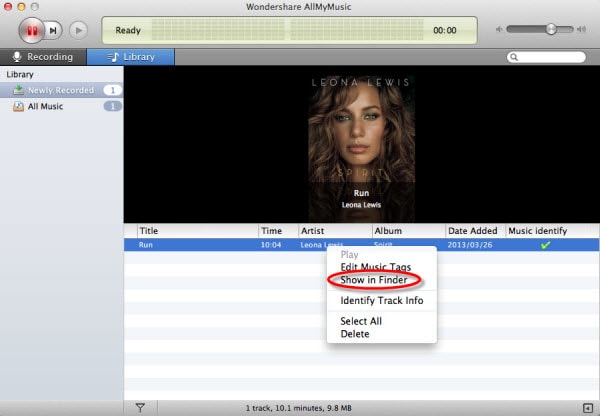Screen dimensions: 600x416
Task: Choose Select All from context menu
Action: pyautogui.click(x=382, y=321)
